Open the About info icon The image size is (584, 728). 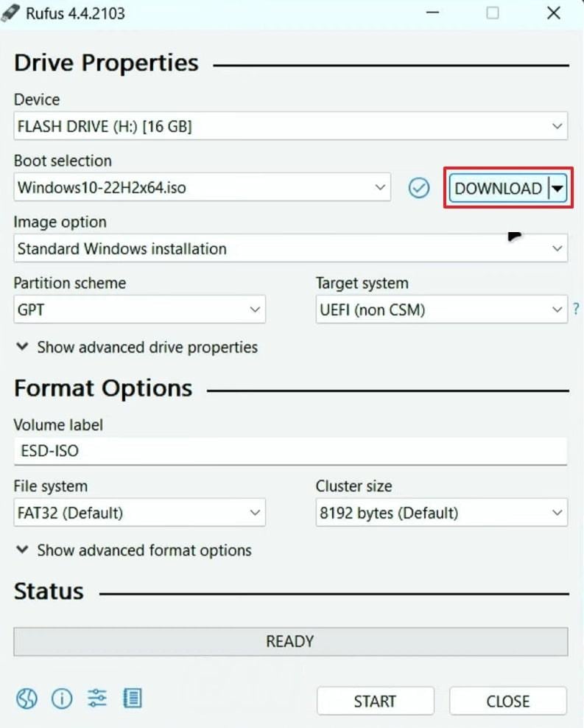coord(62,699)
